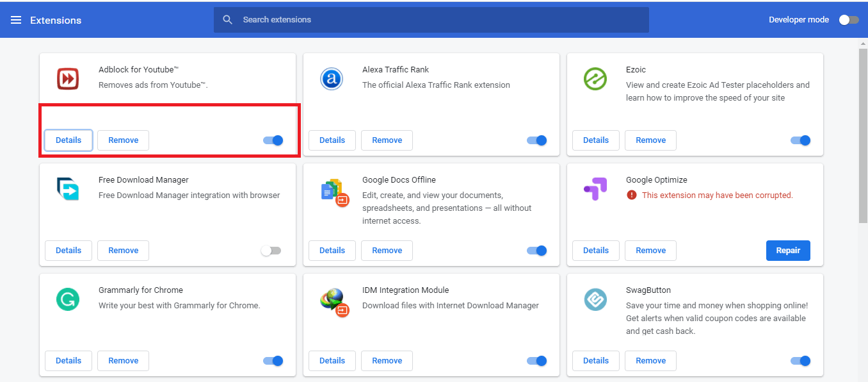Repair the Google Optimize extension
868x382 pixels.
(x=788, y=251)
